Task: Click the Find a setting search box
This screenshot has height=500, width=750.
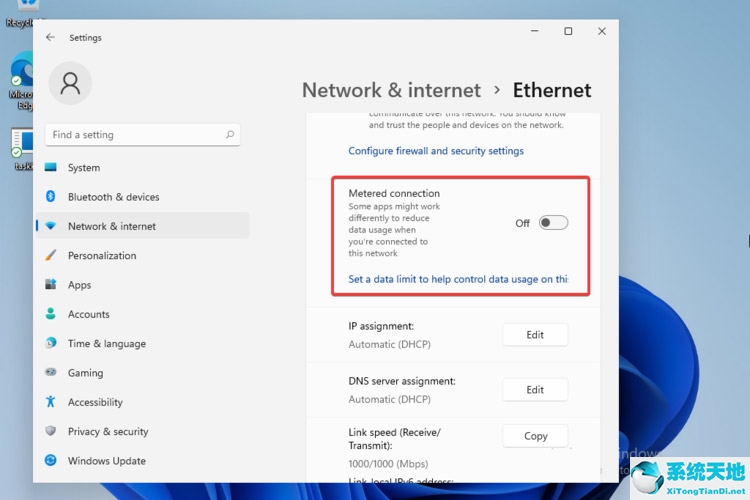Action: pyautogui.click(x=142, y=135)
